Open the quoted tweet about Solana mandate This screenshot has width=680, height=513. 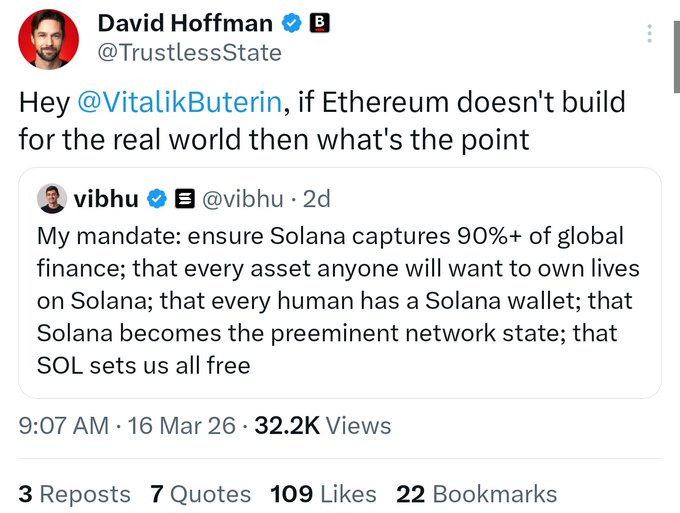tap(340, 301)
